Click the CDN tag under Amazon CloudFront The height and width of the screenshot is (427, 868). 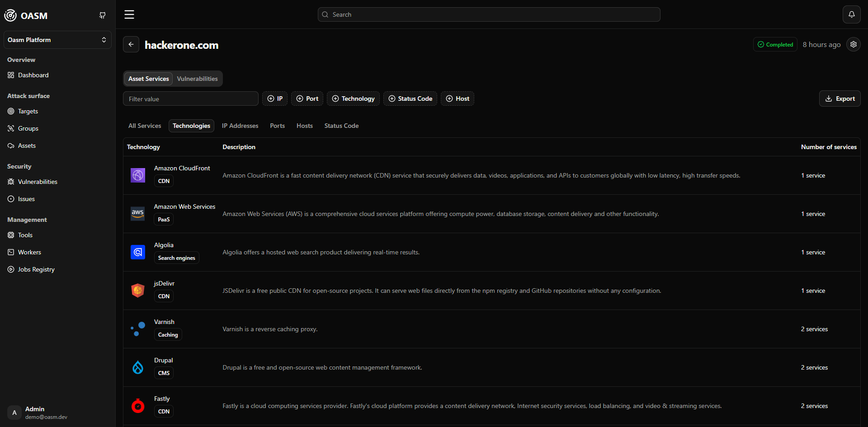(x=164, y=181)
